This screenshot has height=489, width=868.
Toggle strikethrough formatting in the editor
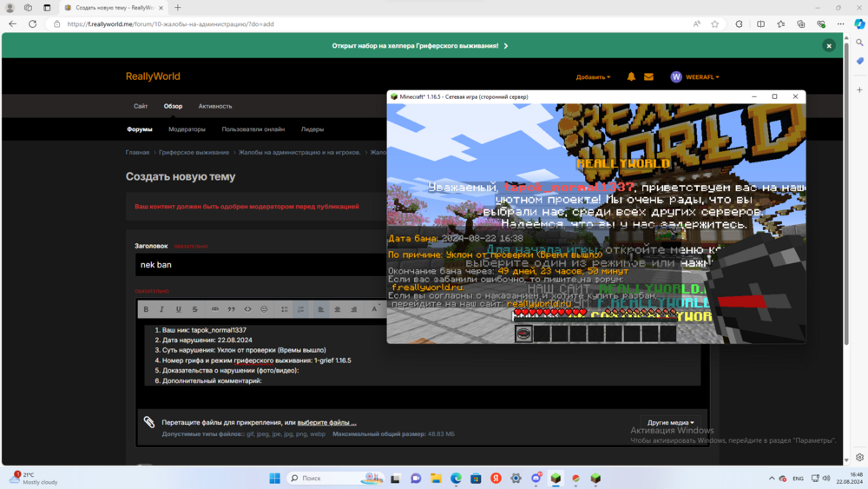[x=194, y=309]
